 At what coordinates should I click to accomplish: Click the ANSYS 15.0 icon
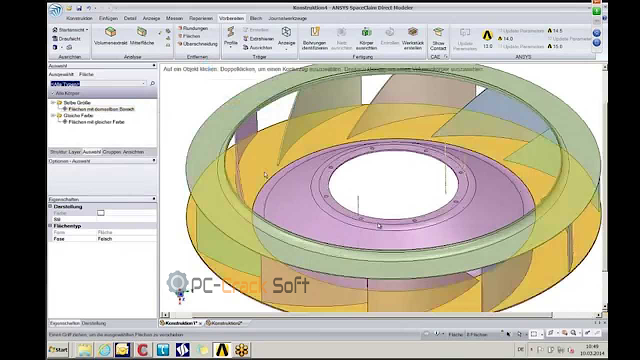555,47
